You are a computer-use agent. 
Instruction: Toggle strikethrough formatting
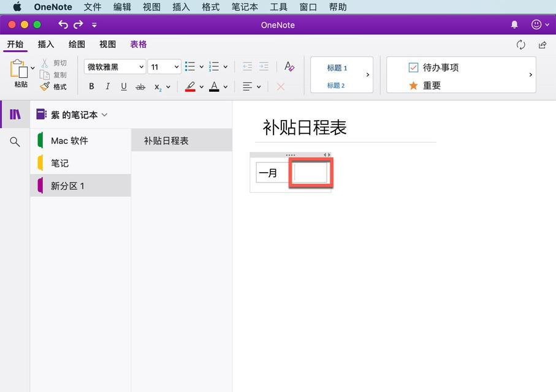point(140,87)
